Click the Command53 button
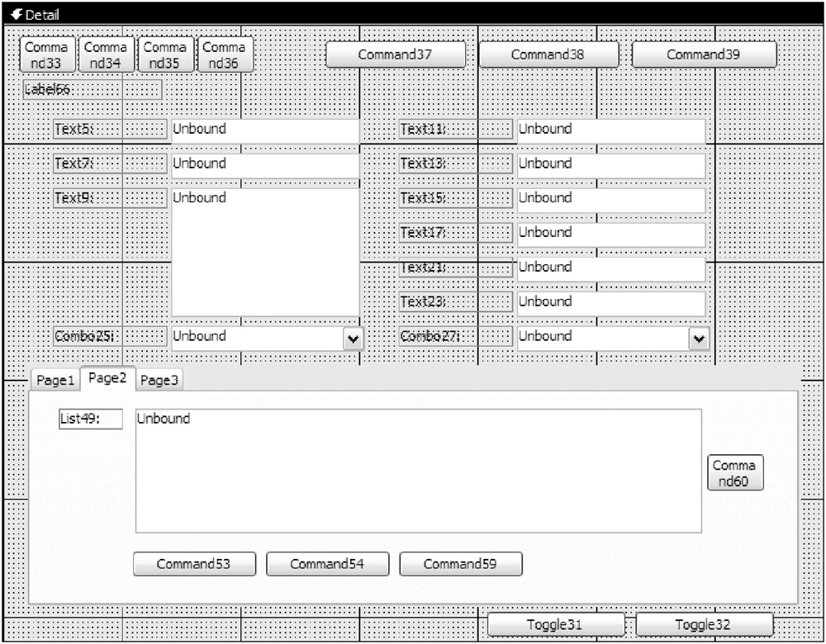The height and width of the screenshot is (644, 826). click(194, 564)
